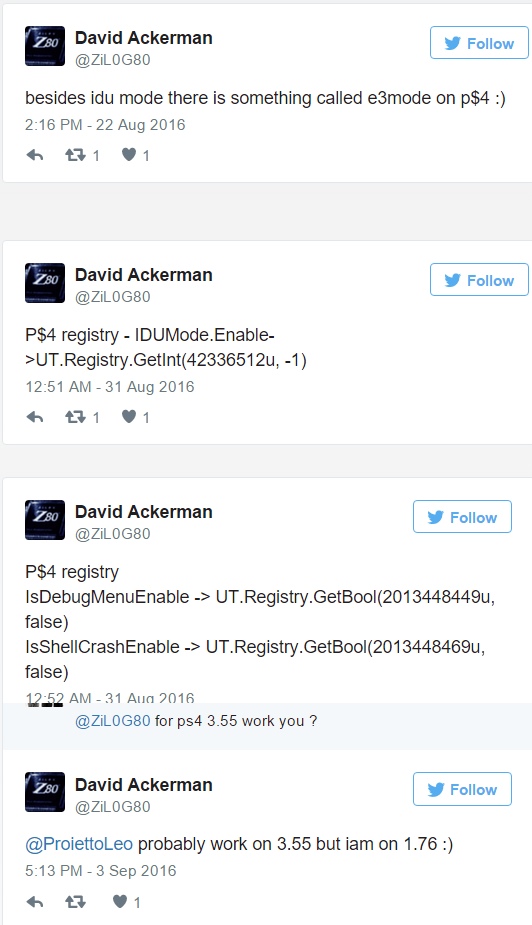The image size is (532, 925).
Task: Follow David Ackerman from IsDebugMenuEnable tweet
Action: click(462, 517)
